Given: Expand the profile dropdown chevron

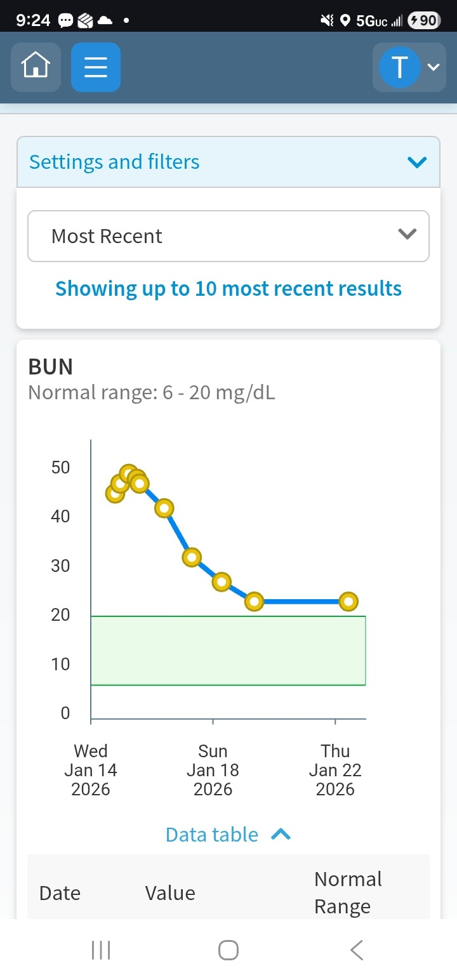Looking at the screenshot, I should click(434, 67).
